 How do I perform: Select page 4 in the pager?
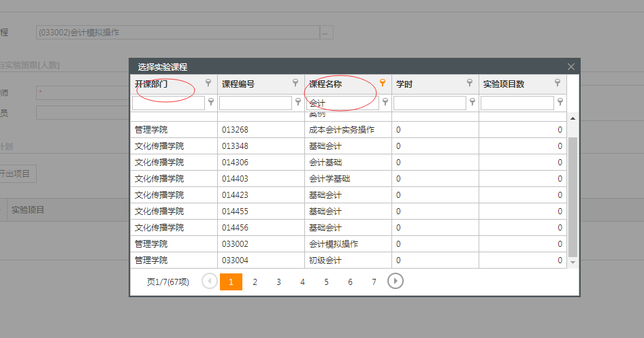[x=302, y=282]
